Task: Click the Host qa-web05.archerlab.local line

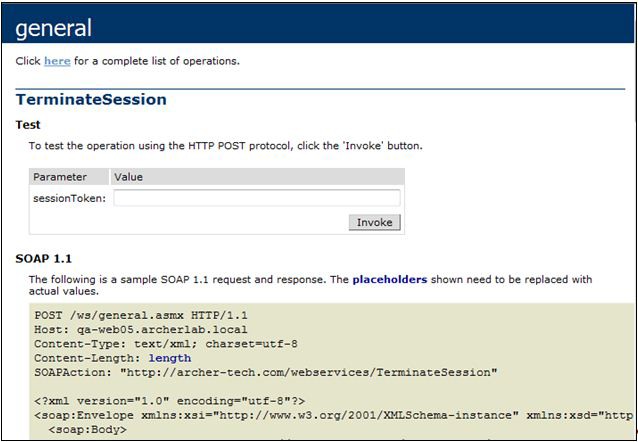Action: tap(141, 330)
